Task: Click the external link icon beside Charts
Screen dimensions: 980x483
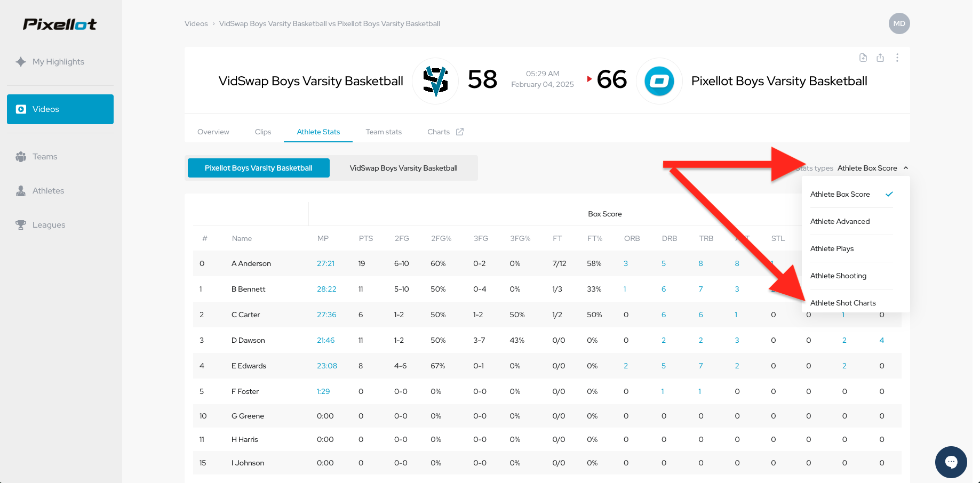Action: [x=460, y=132]
